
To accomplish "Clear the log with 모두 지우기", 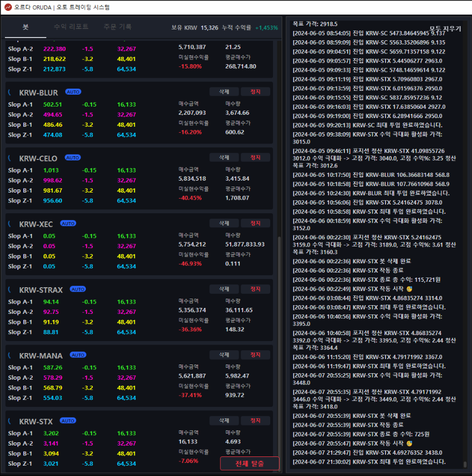I will tap(445, 29).
